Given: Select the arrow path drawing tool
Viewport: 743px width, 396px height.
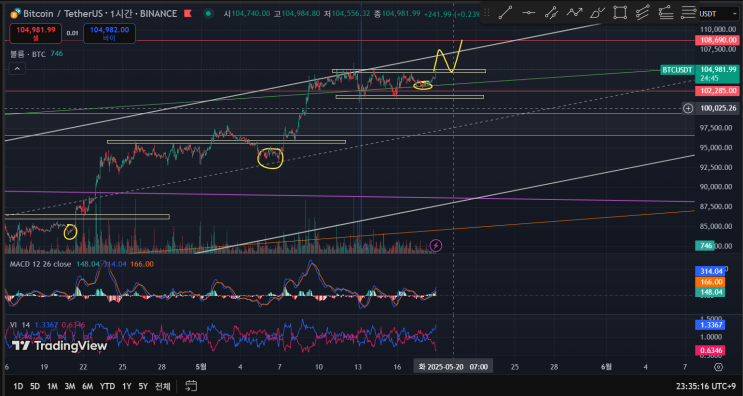Looking at the screenshot, I should pyautogui.click(x=574, y=12).
